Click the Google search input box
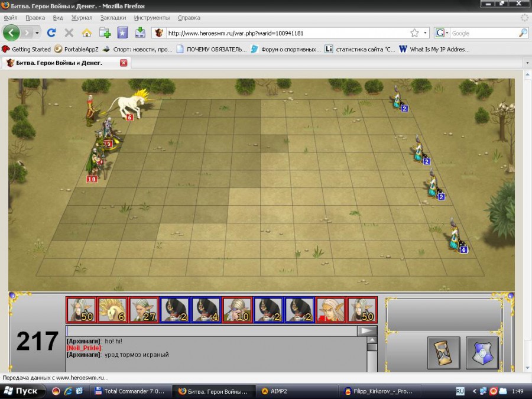This screenshot has width=532, height=399. 484,33
